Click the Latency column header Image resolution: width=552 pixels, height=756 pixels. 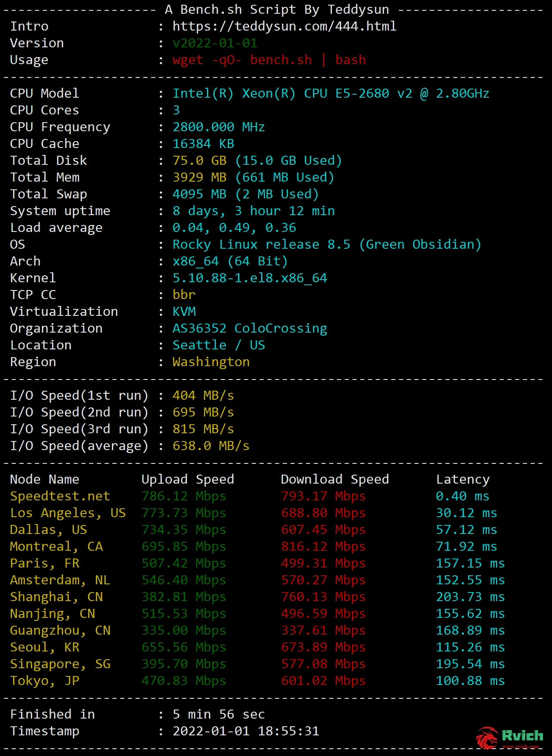pyautogui.click(x=463, y=479)
